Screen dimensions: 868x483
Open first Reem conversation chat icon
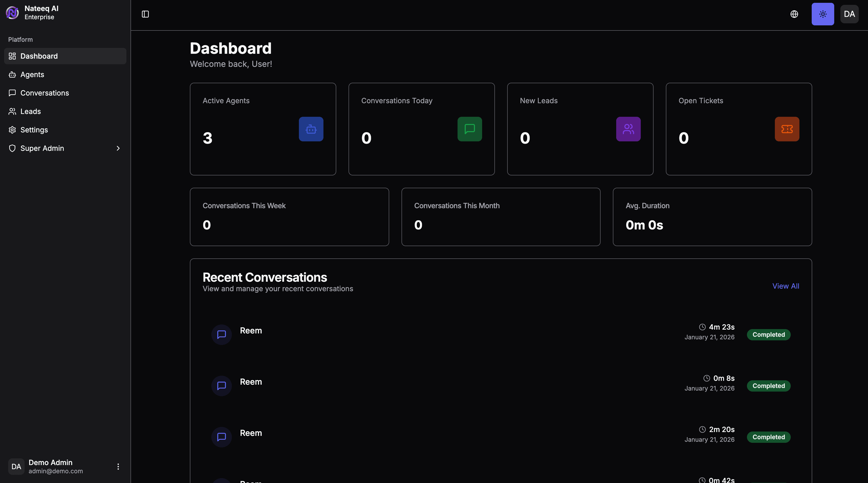[x=221, y=335]
